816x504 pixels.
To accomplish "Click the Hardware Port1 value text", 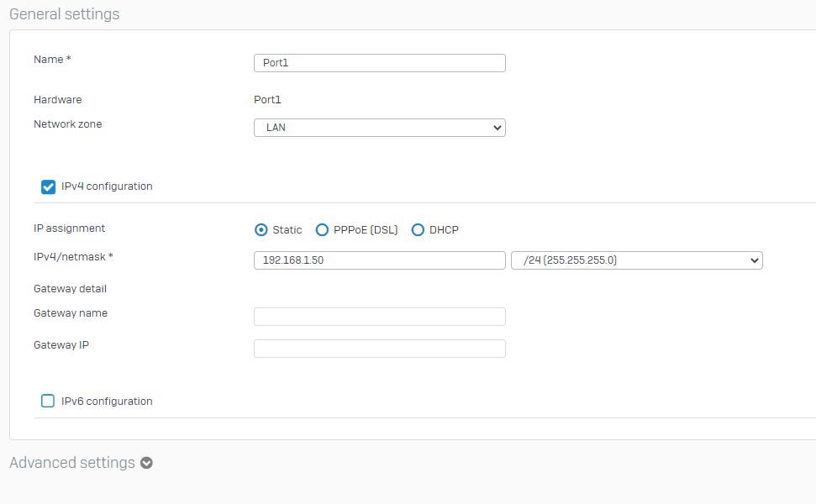I will 267,99.
